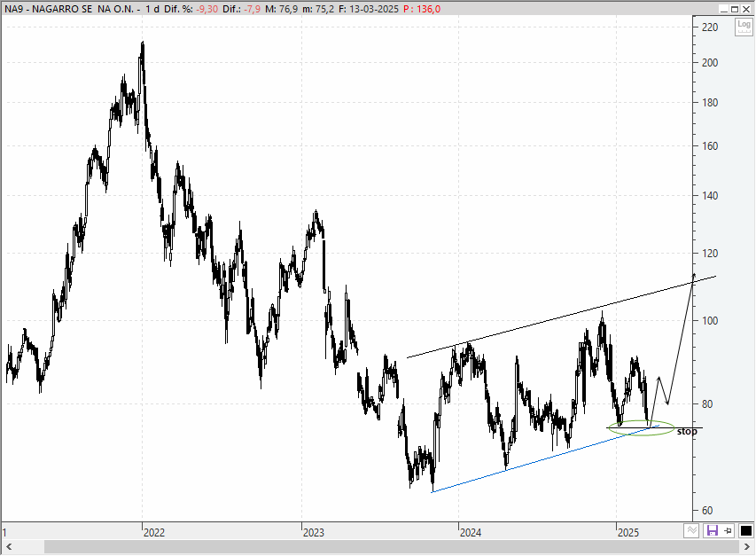This screenshot has height=556, width=756.
Task: Click the 200 price axis label
Action: point(710,63)
